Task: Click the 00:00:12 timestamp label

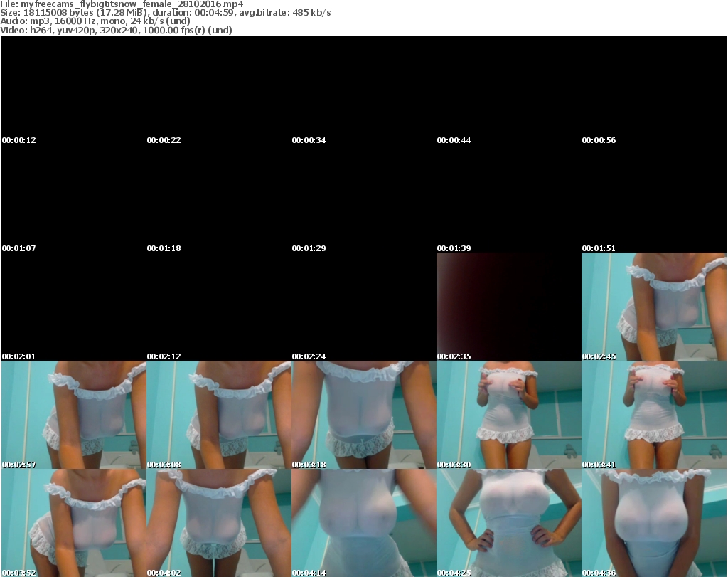Action: coord(19,140)
